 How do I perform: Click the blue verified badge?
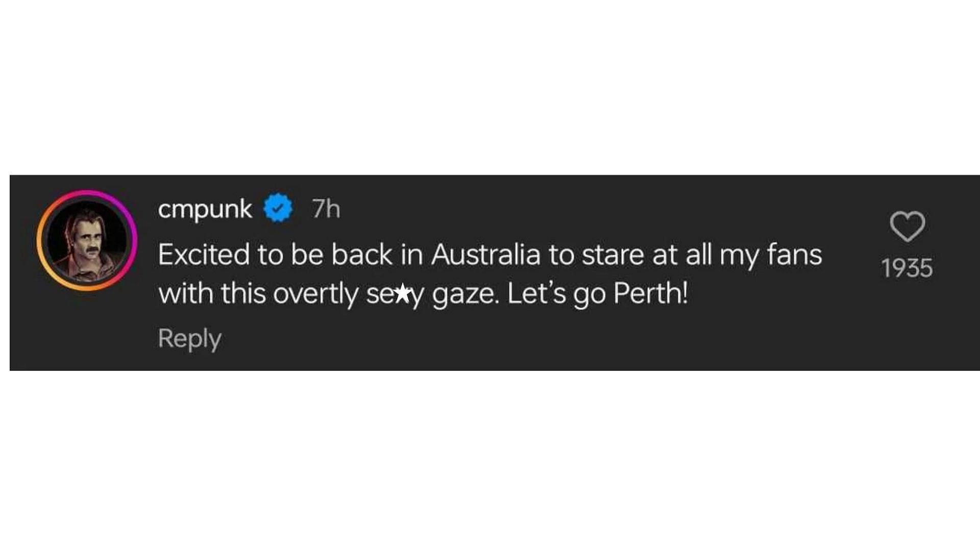[x=278, y=208]
